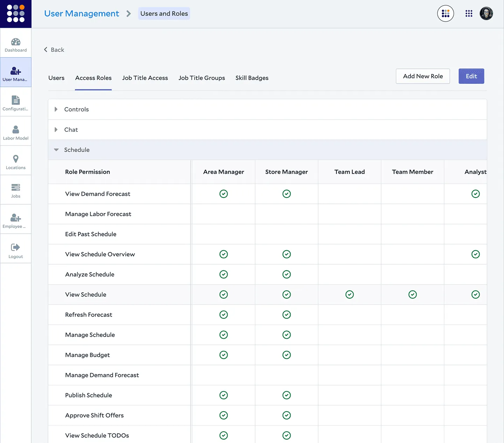The image size is (504, 443).
Task: Go to Labor Model section
Action: tap(16, 131)
